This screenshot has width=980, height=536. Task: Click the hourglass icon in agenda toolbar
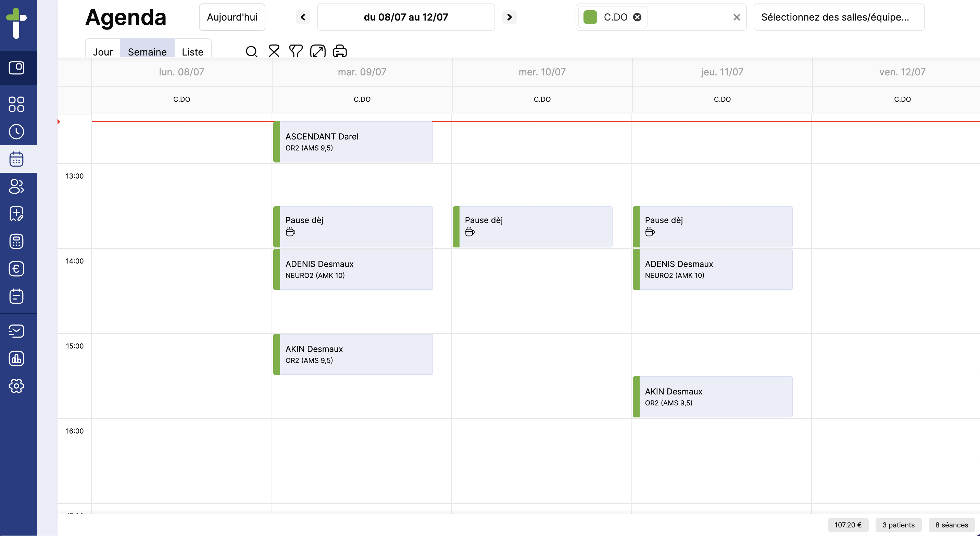pyautogui.click(x=274, y=51)
